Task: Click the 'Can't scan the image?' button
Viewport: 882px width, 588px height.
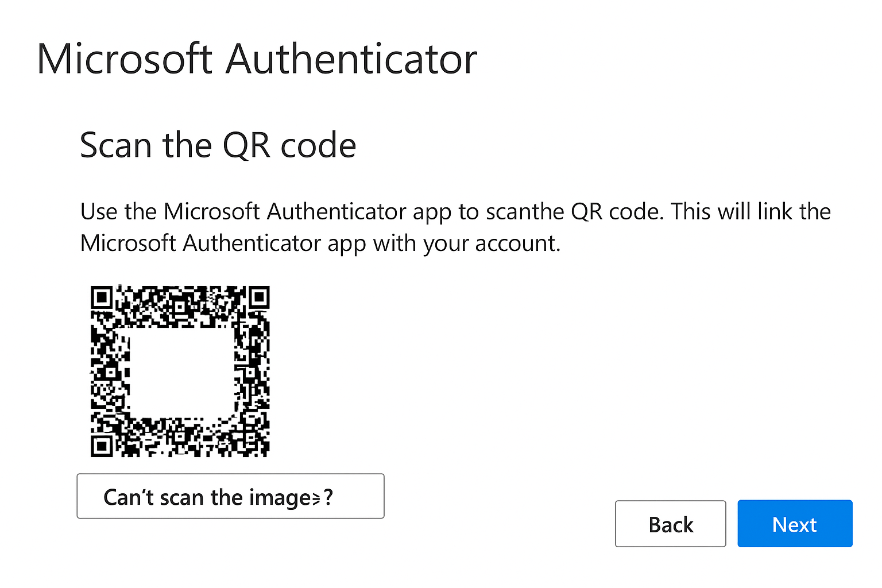Action: pyautogui.click(x=230, y=496)
